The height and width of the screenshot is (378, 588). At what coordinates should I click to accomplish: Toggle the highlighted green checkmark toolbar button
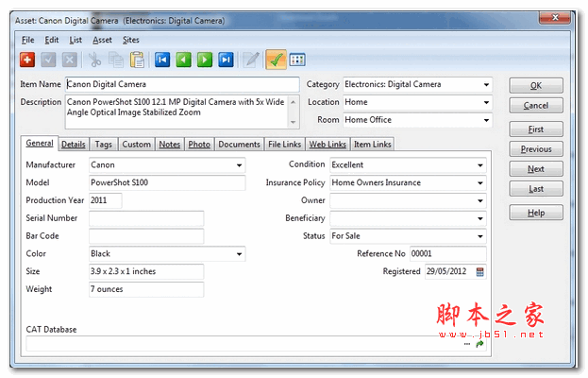(277, 60)
